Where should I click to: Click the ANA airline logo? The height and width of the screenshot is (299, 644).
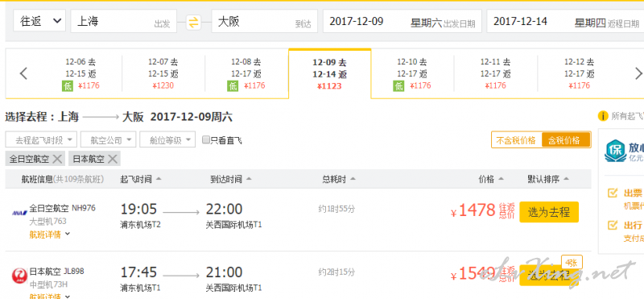(19, 213)
